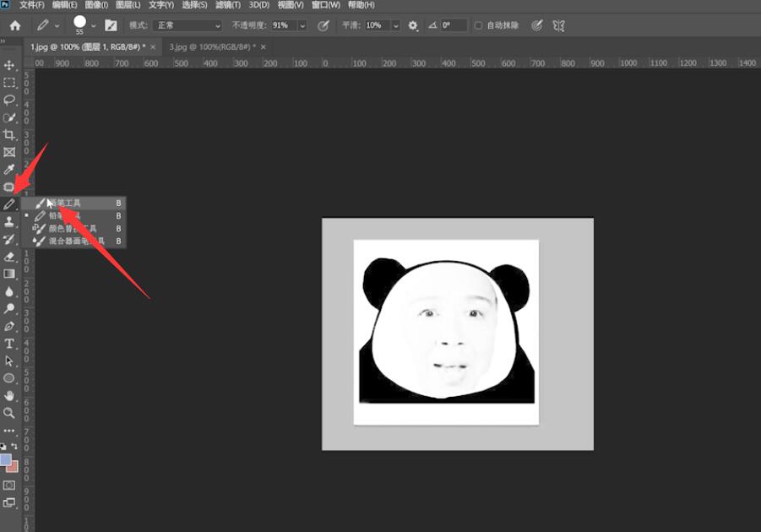Switch to the 3.jpg document tab
761x532 pixels.
[x=213, y=47]
